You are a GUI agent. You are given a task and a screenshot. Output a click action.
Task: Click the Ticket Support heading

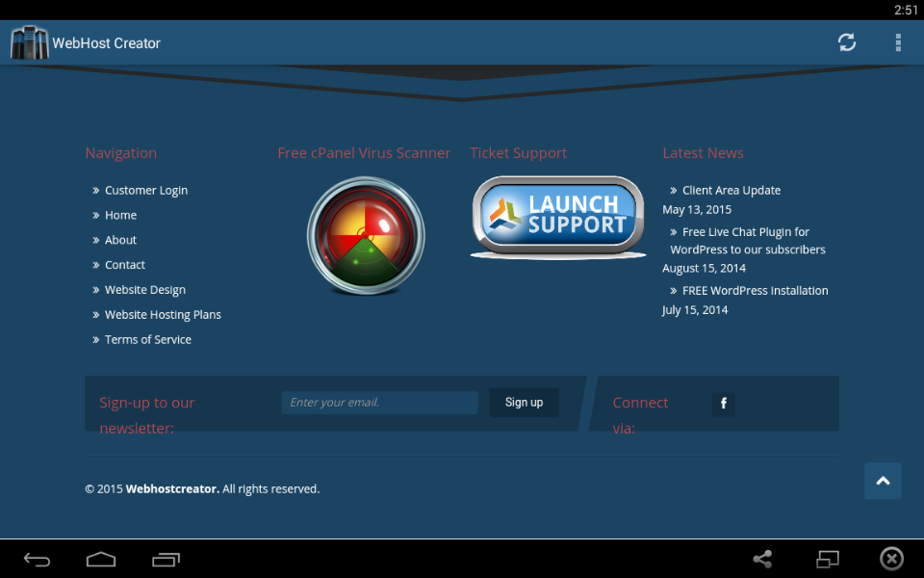518,153
